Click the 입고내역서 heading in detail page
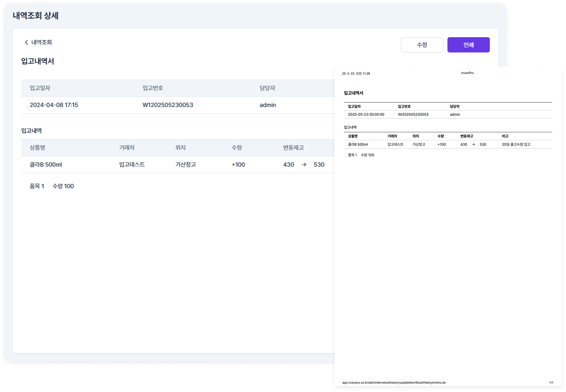This screenshot has width=566, height=392. tap(38, 61)
